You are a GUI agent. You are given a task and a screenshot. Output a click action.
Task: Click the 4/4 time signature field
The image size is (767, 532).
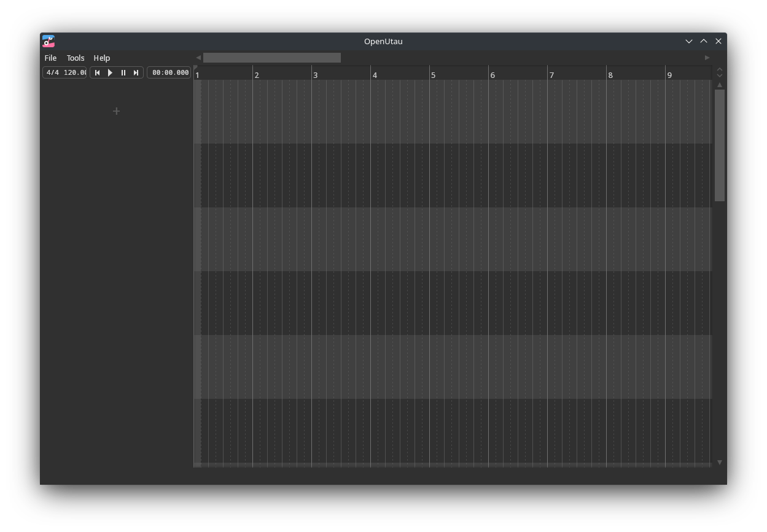point(53,72)
